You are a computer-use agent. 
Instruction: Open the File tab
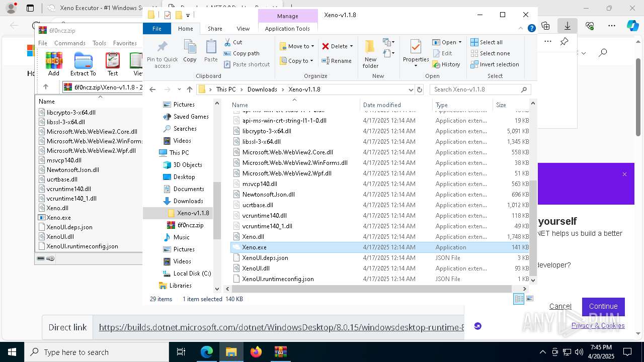click(x=157, y=29)
